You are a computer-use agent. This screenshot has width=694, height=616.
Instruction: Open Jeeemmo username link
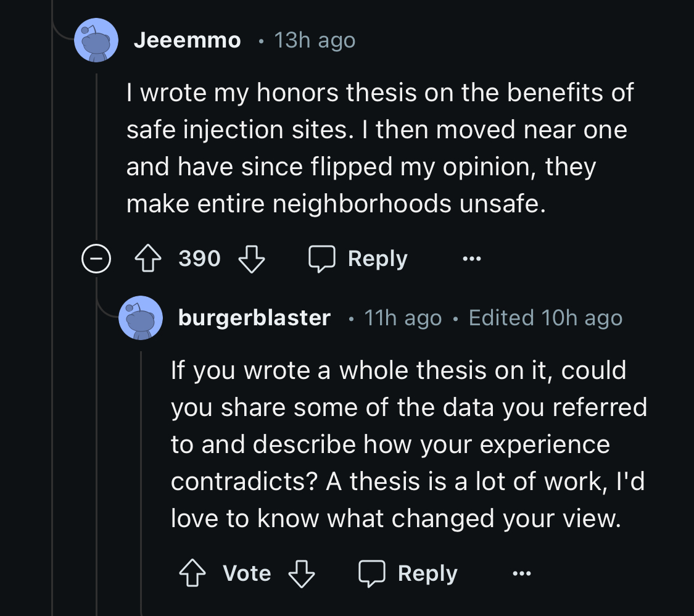click(x=187, y=40)
